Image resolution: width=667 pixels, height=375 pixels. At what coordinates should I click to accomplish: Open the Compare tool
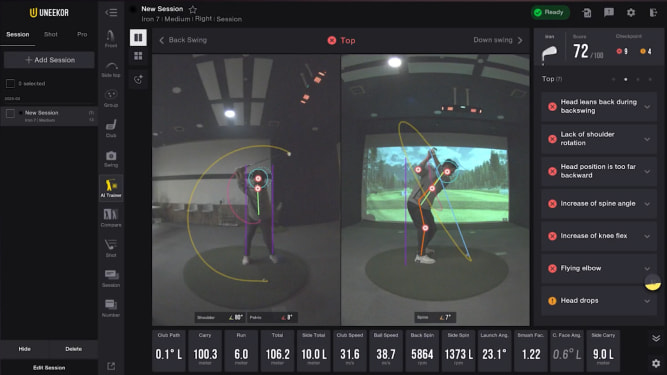pyautogui.click(x=111, y=218)
